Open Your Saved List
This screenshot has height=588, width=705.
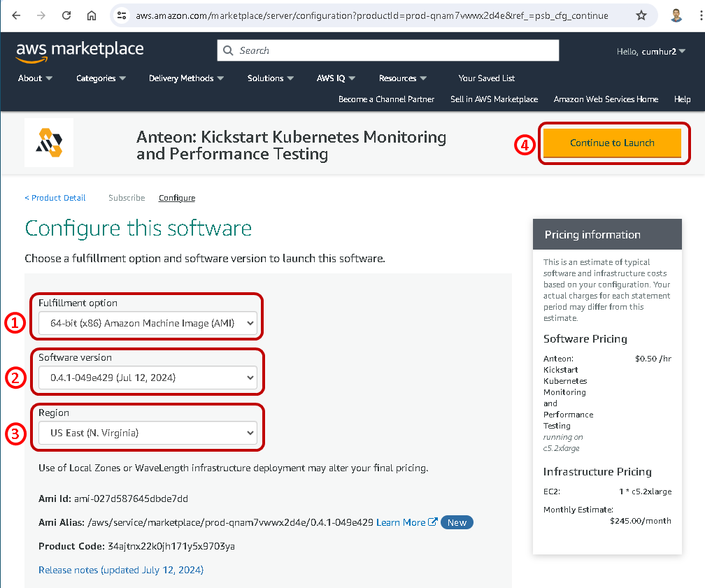(x=486, y=78)
